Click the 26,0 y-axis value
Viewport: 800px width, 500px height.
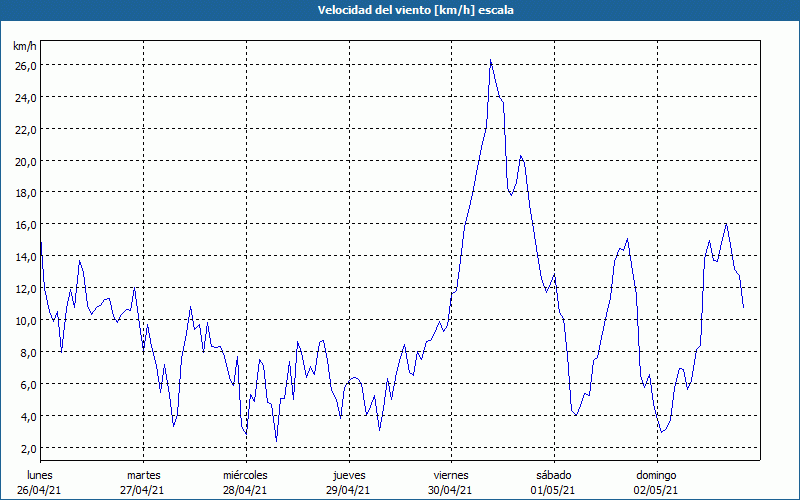point(24,65)
